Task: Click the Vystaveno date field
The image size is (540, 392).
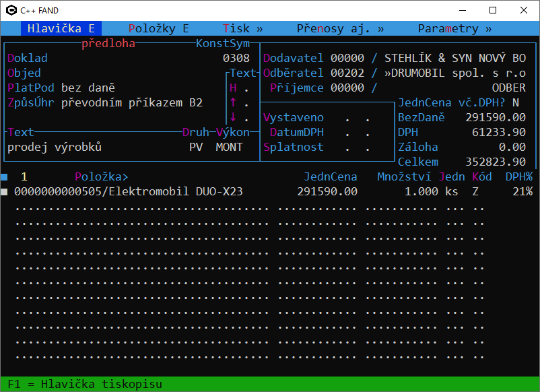Action: click(357, 118)
